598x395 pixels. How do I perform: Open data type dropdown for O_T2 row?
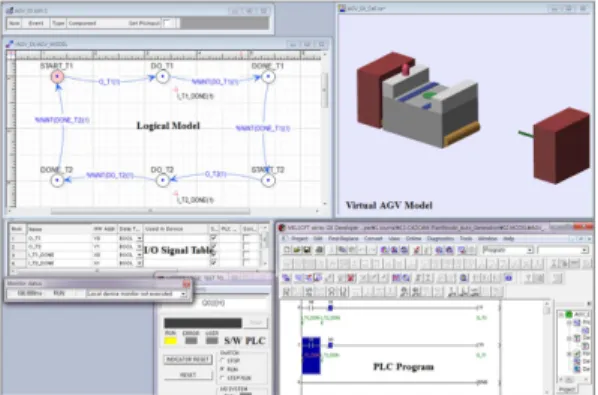(139, 247)
